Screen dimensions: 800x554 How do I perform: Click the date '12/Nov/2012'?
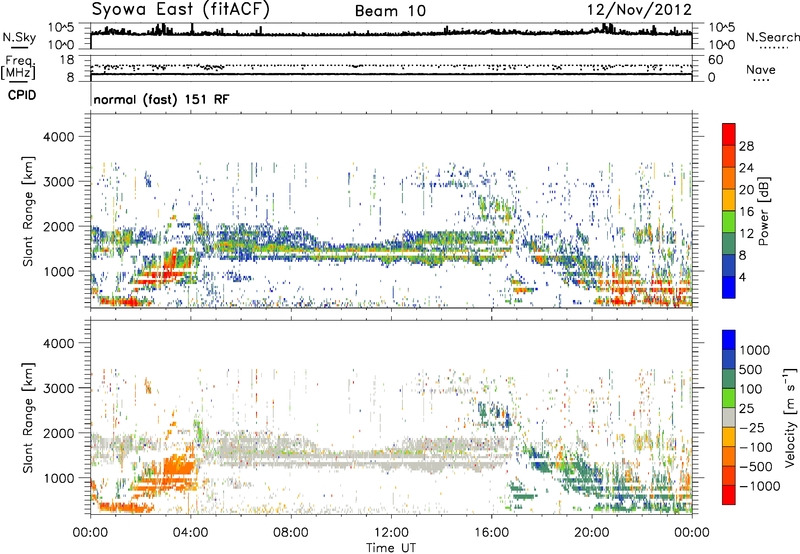coord(639,10)
